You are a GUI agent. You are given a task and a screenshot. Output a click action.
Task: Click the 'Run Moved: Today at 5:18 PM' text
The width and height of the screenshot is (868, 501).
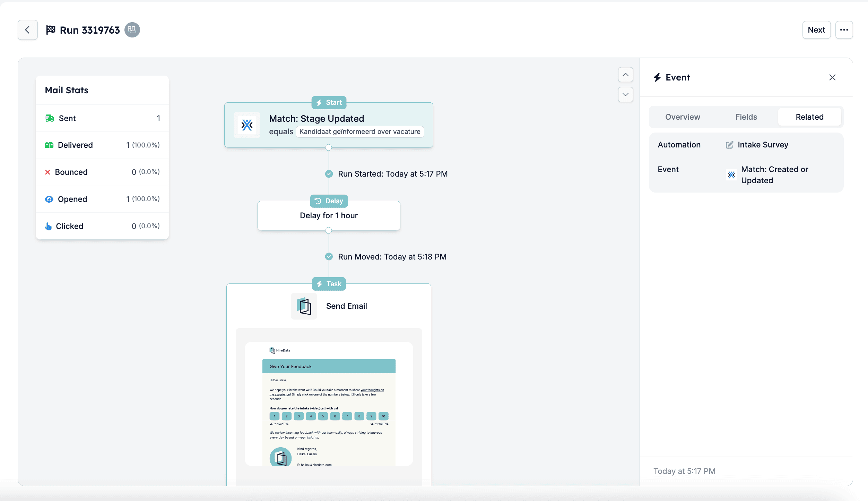pos(392,257)
